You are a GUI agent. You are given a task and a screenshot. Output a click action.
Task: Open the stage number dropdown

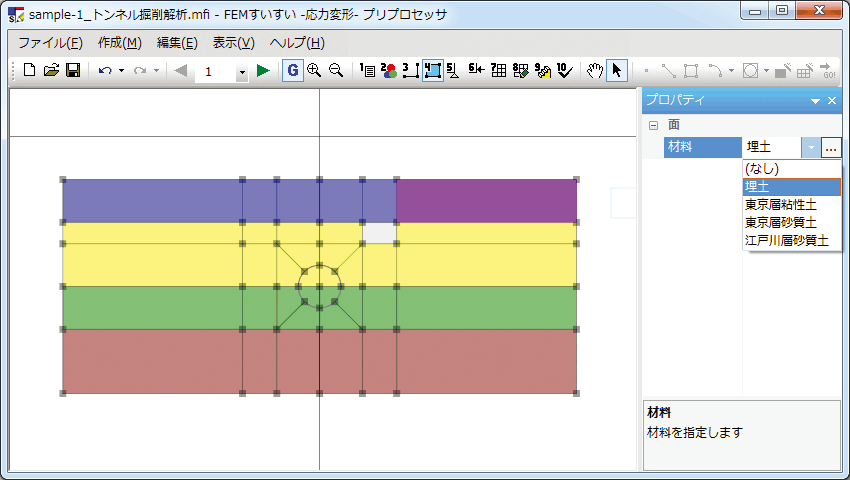(242, 72)
